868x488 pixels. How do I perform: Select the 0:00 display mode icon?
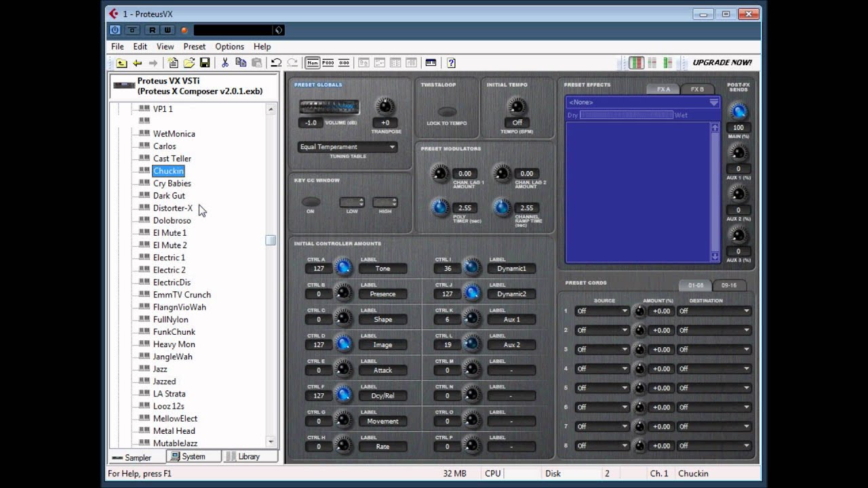point(344,63)
